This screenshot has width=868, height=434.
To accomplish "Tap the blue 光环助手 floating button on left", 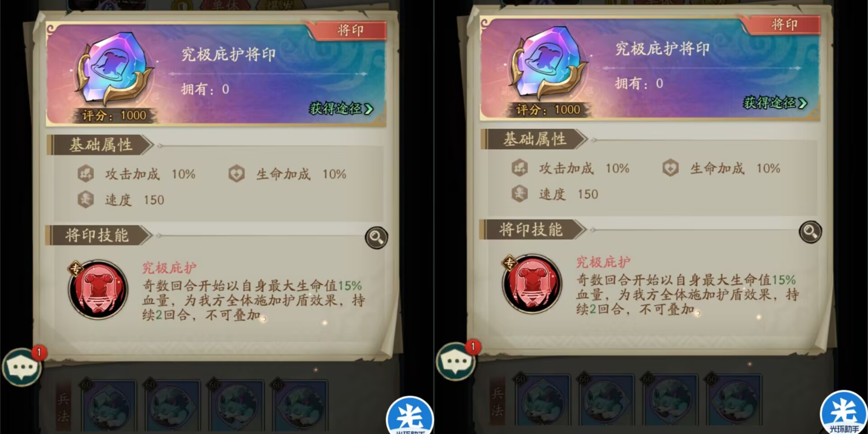I will [410, 416].
